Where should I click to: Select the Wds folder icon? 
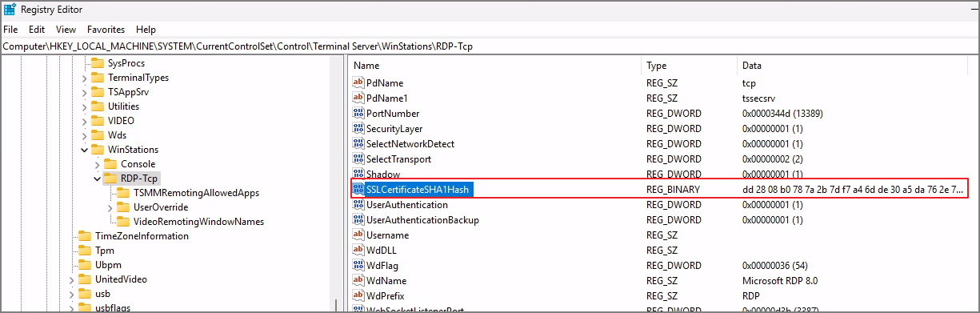click(x=98, y=135)
